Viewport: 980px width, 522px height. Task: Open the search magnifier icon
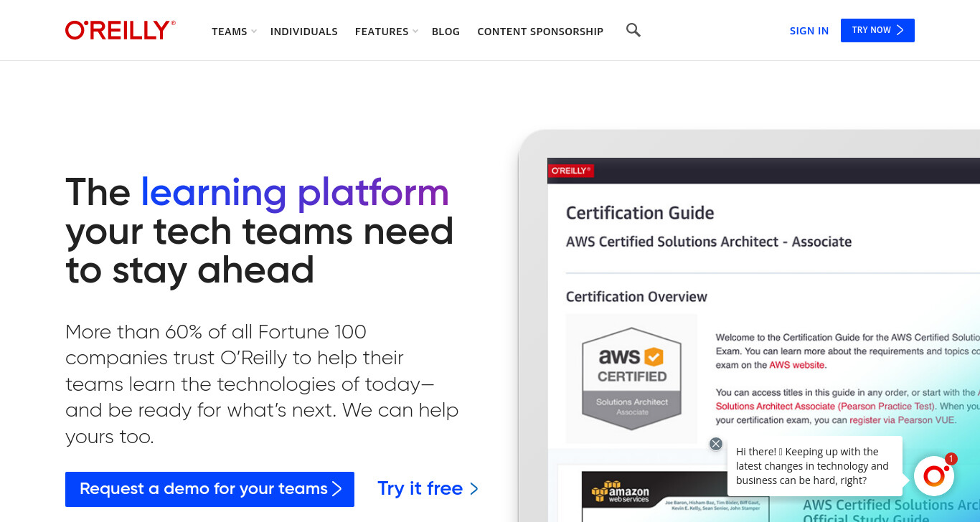click(633, 30)
